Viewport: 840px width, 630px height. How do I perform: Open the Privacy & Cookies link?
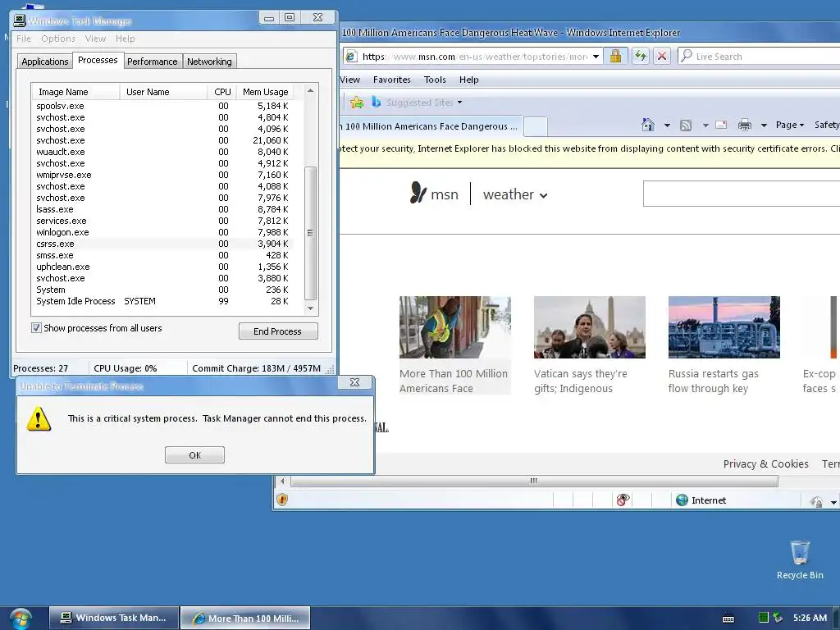pyautogui.click(x=765, y=463)
